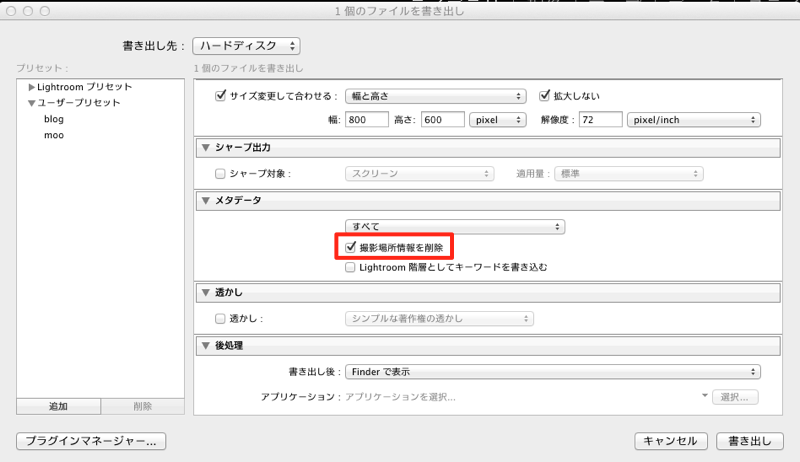The width and height of the screenshot is (800, 462).
Task: Open the スクリーン sharpen target dropdown
Action: [419, 174]
